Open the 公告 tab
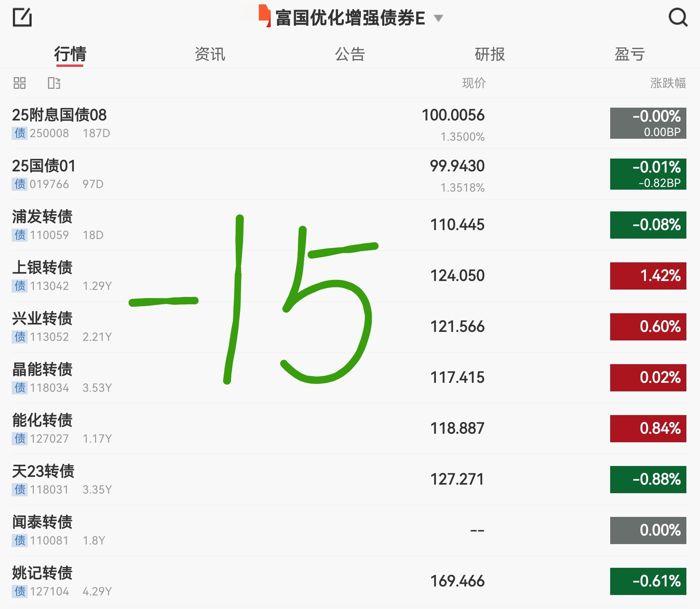The height and width of the screenshot is (609, 700). (350, 54)
